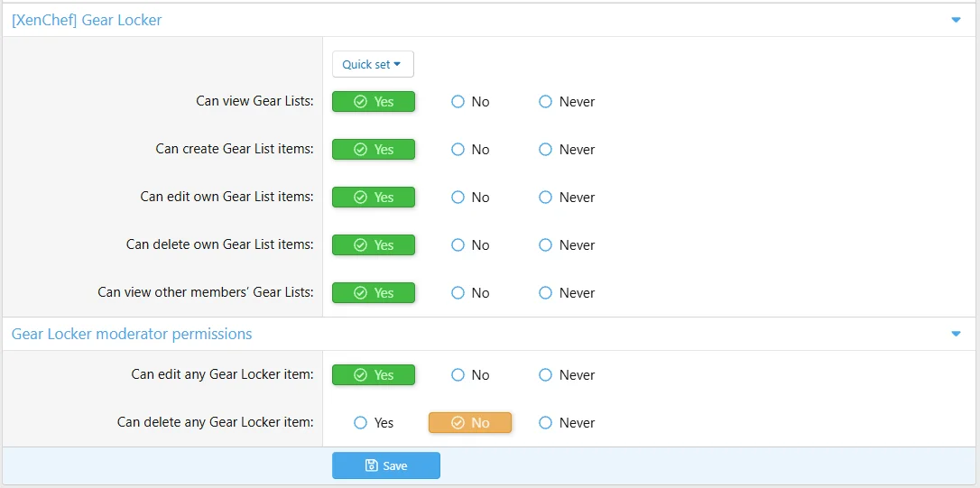The height and width of the screenshot is (488, 980).
Task: Open the Quick set dropdown
Action: pyautogui.click(x=373, y=64)
